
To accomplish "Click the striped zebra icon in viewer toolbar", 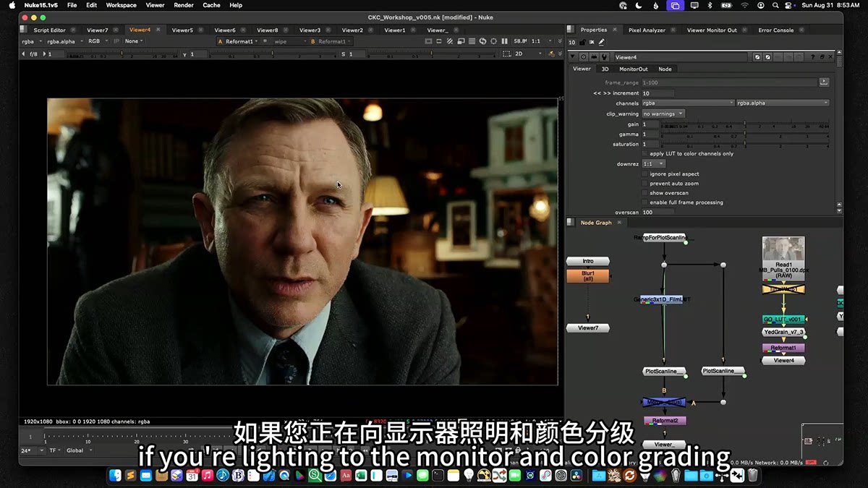I will point(450,41).
